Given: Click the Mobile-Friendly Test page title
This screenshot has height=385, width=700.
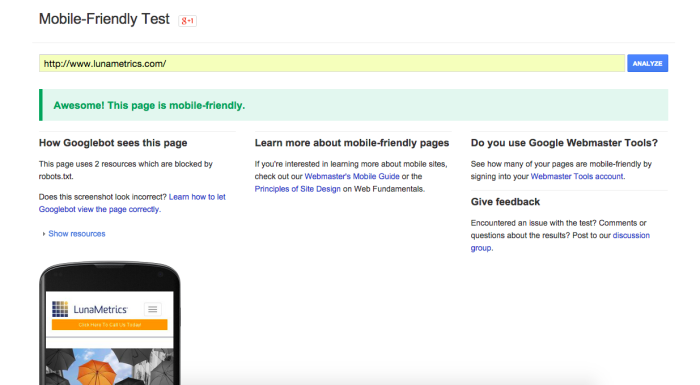Looking at the screenshot, I should (x=104, y=19).
